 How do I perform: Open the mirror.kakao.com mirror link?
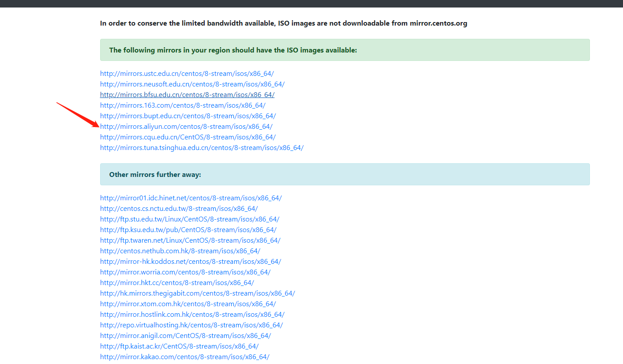[x=184, y=357]
